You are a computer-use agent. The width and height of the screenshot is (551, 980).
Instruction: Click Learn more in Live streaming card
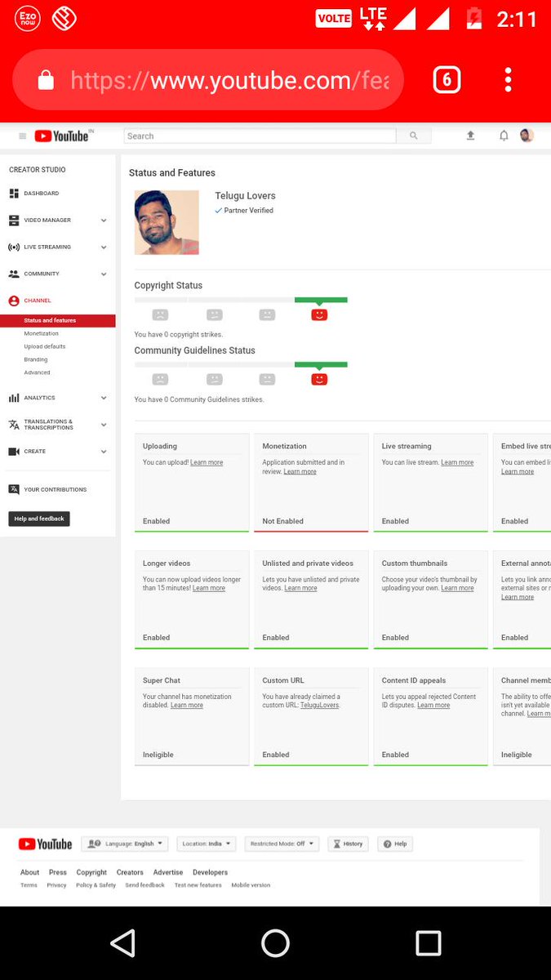pyautogui.click(x=457, y=462)
